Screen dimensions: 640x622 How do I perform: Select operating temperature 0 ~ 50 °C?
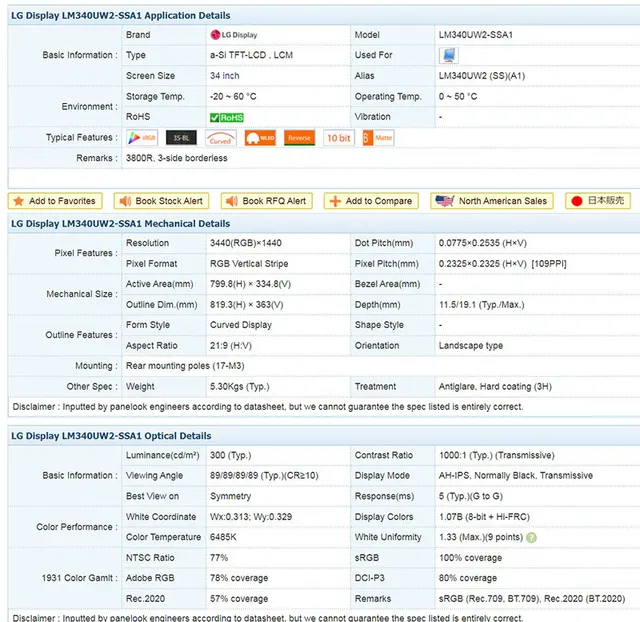(458, 97)
